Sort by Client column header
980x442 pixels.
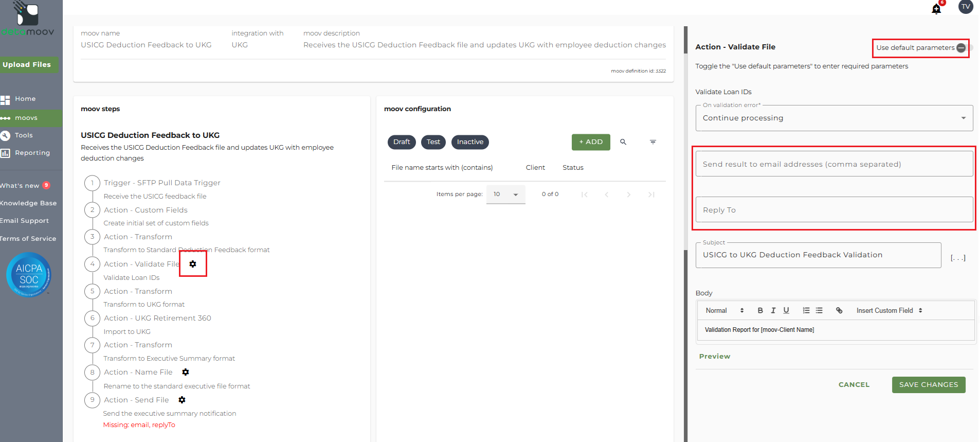[535, 168]
